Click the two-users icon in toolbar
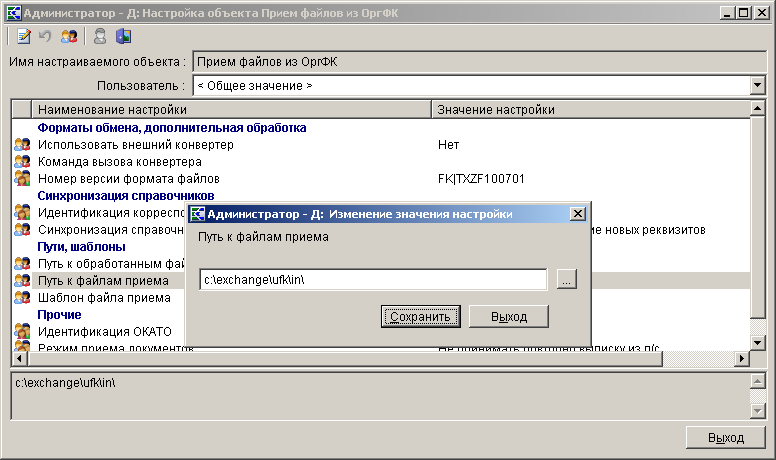This screenshot has height=460, width=776. coord(69,37)
